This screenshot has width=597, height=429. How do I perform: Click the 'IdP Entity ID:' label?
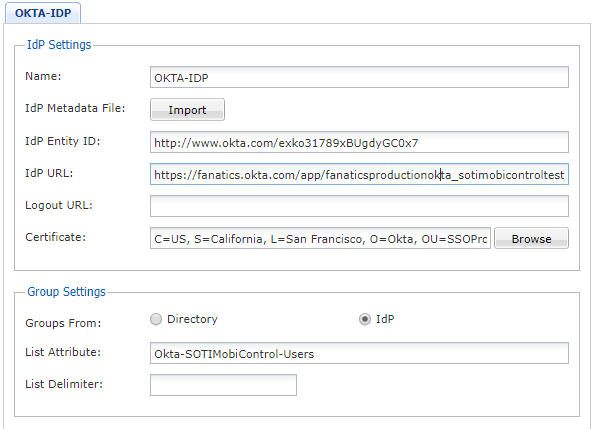(62, 141)
